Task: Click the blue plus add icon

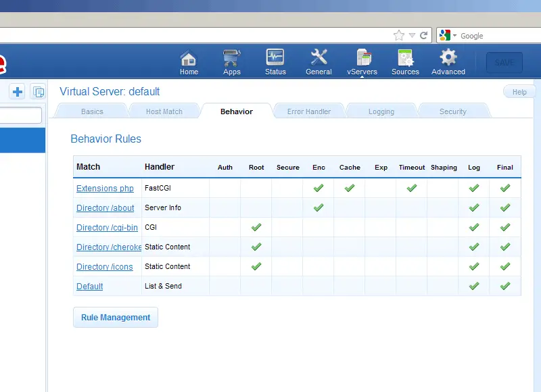Action: pos(18,92)
